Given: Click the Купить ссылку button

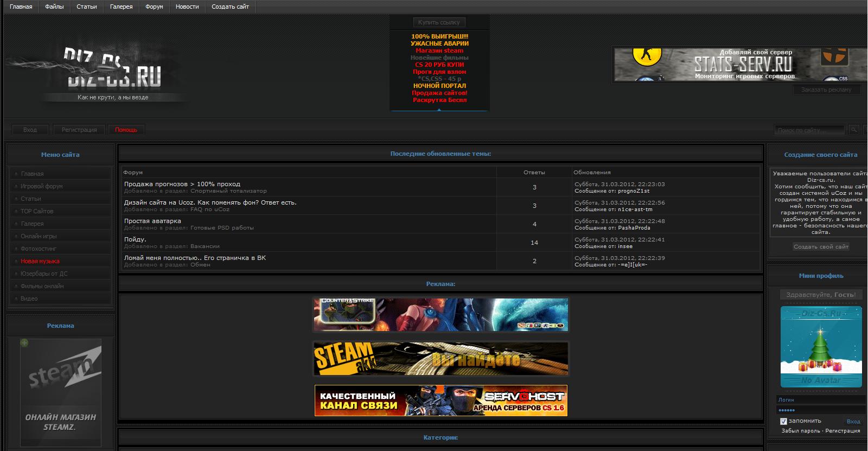Looking at the screenshot, I should click(x=439, y=22).
